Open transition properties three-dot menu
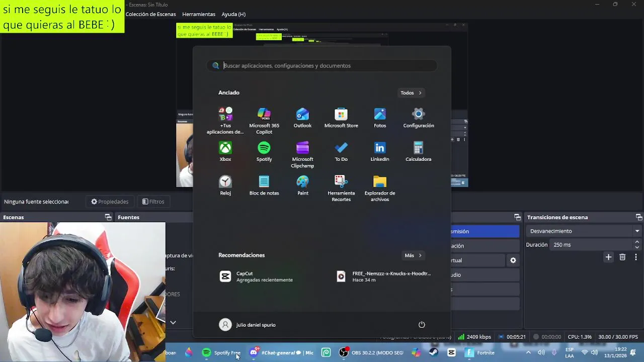This screenshot has height=362, width=644. [635, 257]
